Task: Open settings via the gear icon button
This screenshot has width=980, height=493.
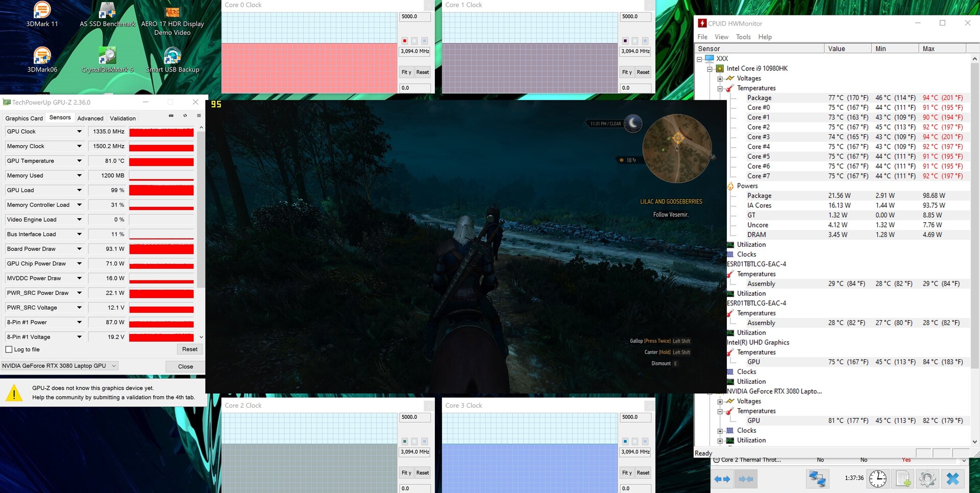Action: (927, 479)
